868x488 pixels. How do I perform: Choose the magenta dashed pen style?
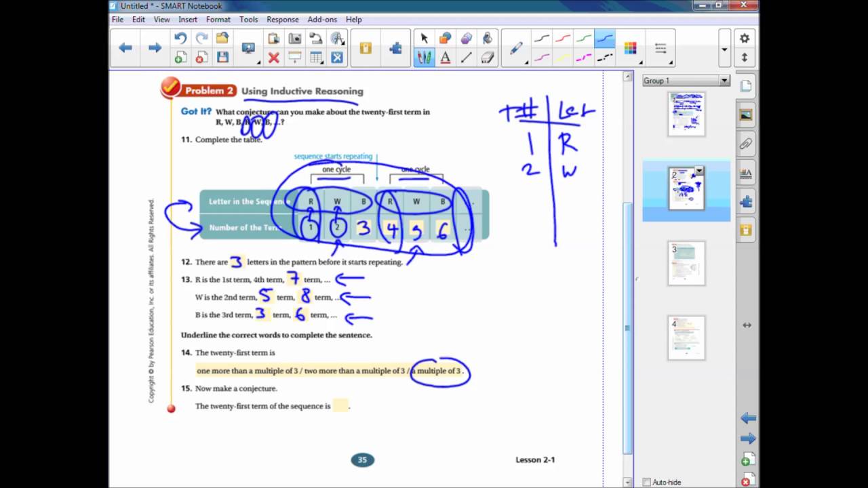click(584, 58)
